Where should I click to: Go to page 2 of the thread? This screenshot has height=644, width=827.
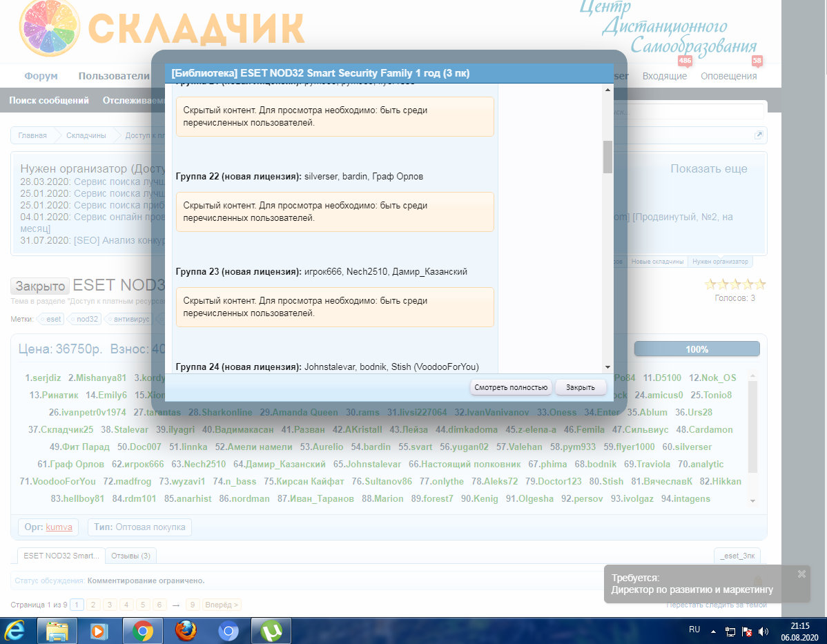(93, 605)
